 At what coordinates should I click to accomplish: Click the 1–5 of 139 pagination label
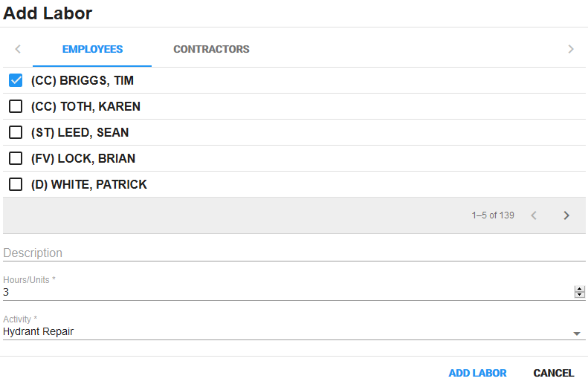tap(493, 215)
